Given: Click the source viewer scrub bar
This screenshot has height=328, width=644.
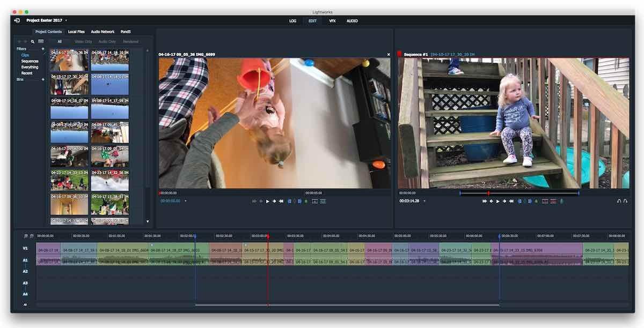Looking at the screenshot, I should pyautogui.click(x=274, y=192).
